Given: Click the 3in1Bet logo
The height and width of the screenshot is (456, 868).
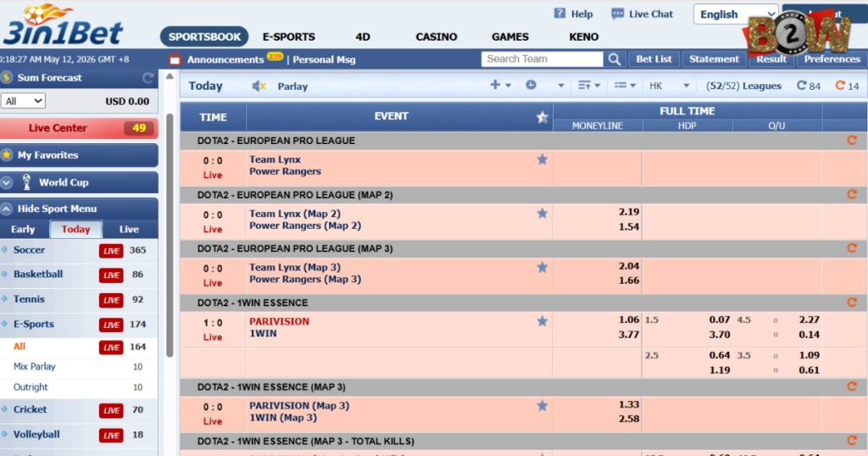Looking at the screenshot, I should click(62, 25).
